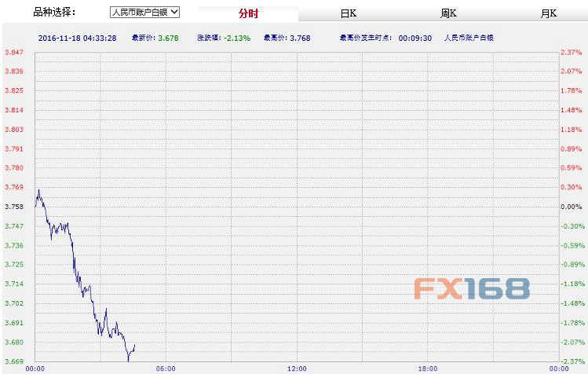Viewport: 588px width, 374px height.
Task: Click the 18:00 time axis label
Action: pos(428,368)
